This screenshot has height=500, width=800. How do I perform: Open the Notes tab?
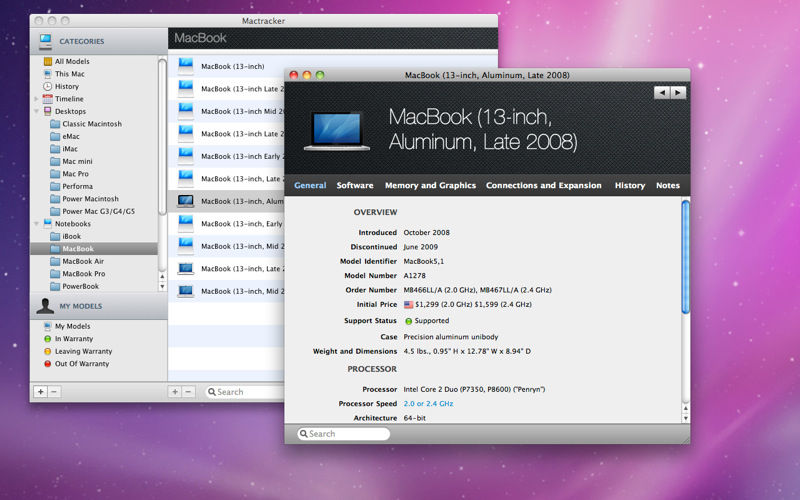pyautogui.click(x=668, y=185)
